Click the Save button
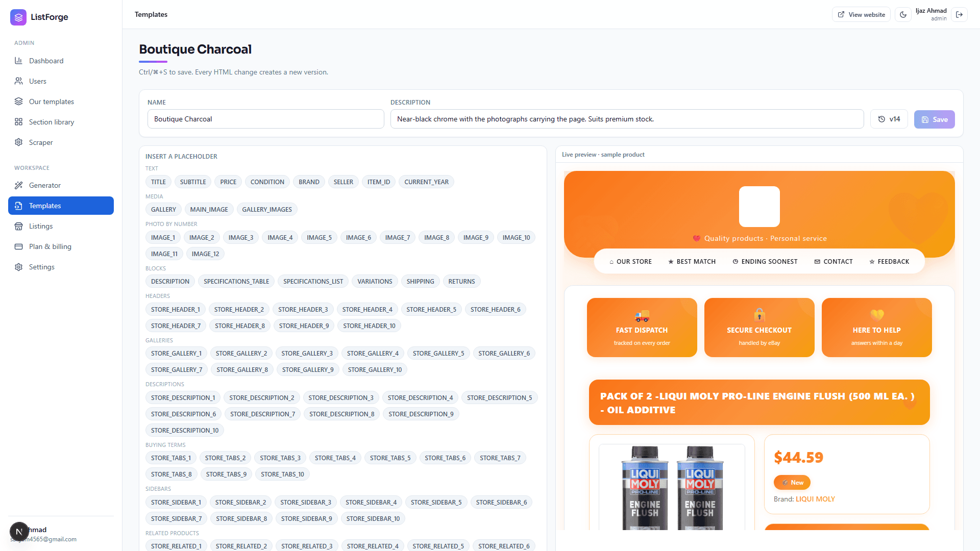The width and height of the screenshot is (980, 551). click(x=934, y=119)
